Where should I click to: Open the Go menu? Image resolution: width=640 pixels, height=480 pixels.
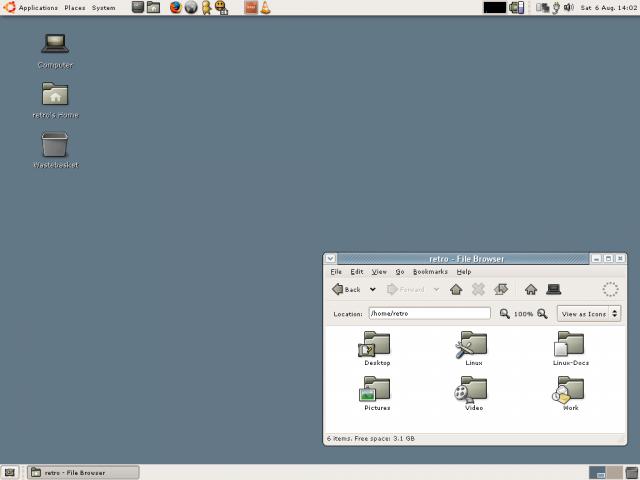point(400,271)
